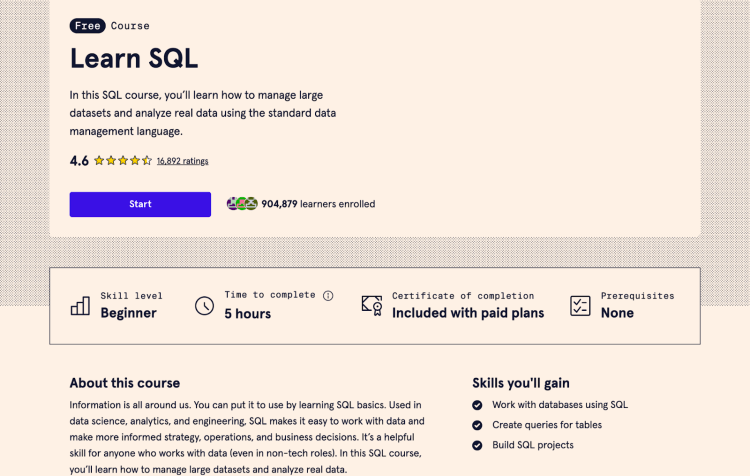Click the learner avatars beside 904,879
This screenshot has height=476, width=750.
(x=242, y=204)
